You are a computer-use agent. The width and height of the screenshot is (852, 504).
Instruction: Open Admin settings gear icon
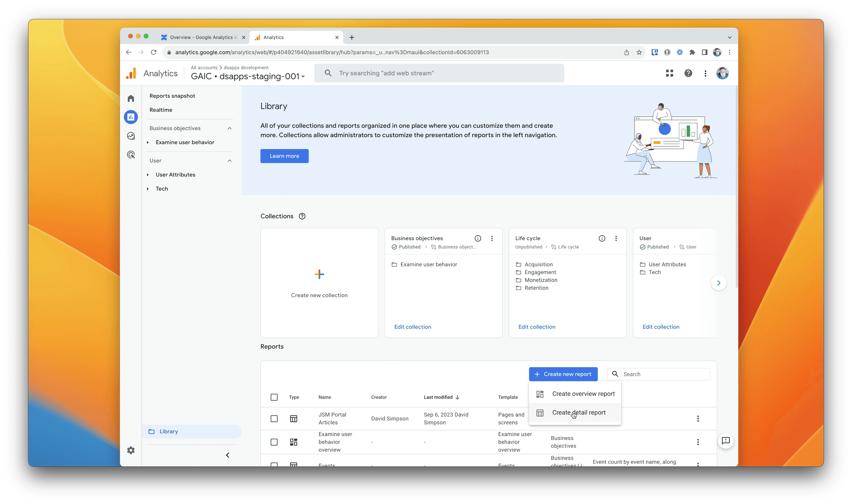pyautogui.click(x=131, y=450)
